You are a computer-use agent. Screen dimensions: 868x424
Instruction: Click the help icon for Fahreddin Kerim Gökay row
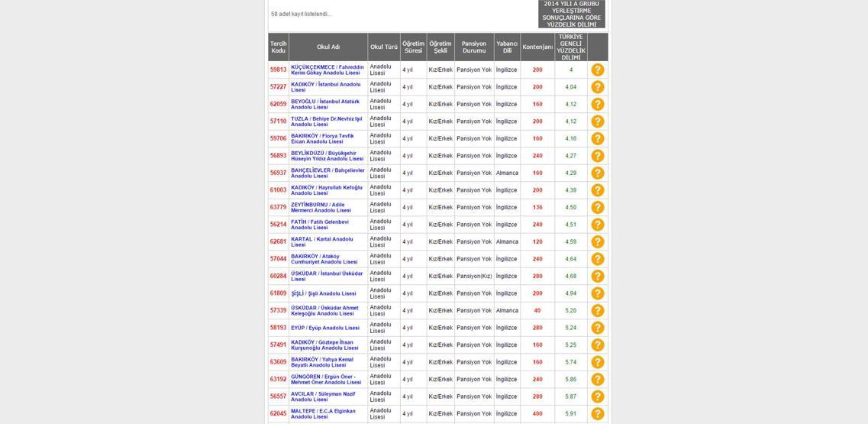[597, 70]
